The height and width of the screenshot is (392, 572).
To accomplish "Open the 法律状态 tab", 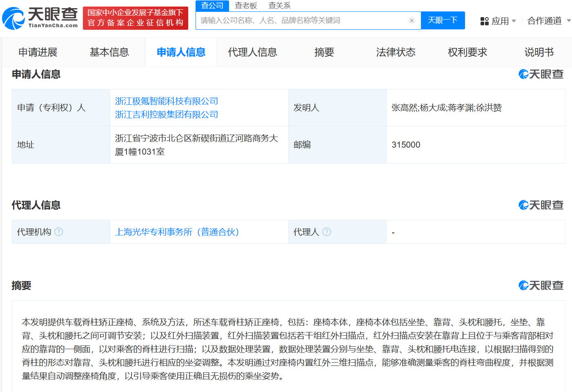I will (x=396, y=52).
